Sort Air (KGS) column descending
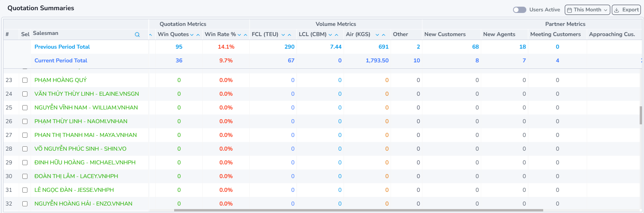The image size is (644, 213). tap(377, 35)
